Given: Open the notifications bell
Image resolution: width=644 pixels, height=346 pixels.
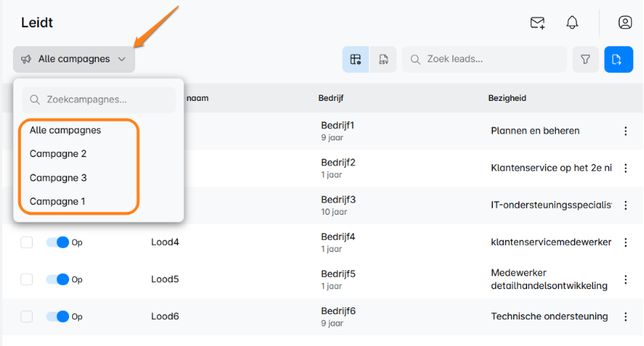Looking at the screenshot, I should tap(573, 23).
